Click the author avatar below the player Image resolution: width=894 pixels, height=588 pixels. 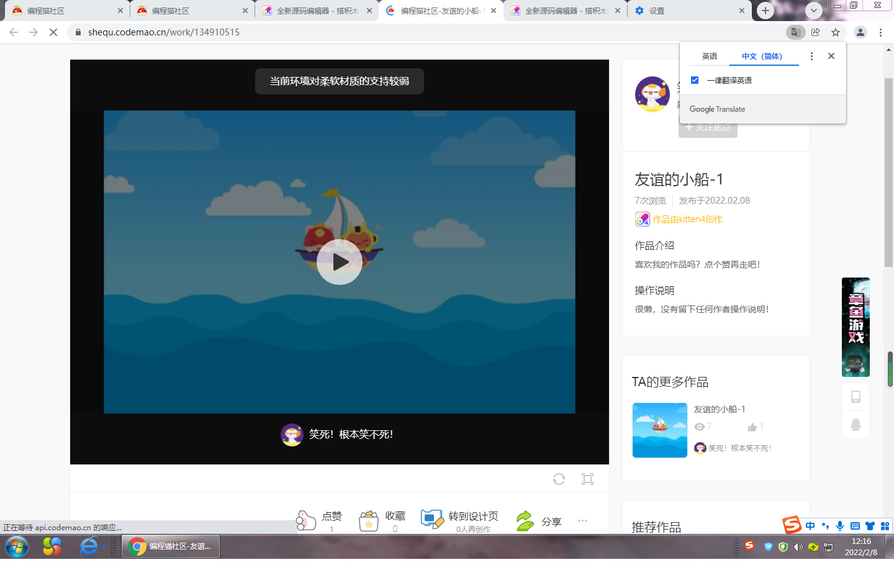coord(292,435)
